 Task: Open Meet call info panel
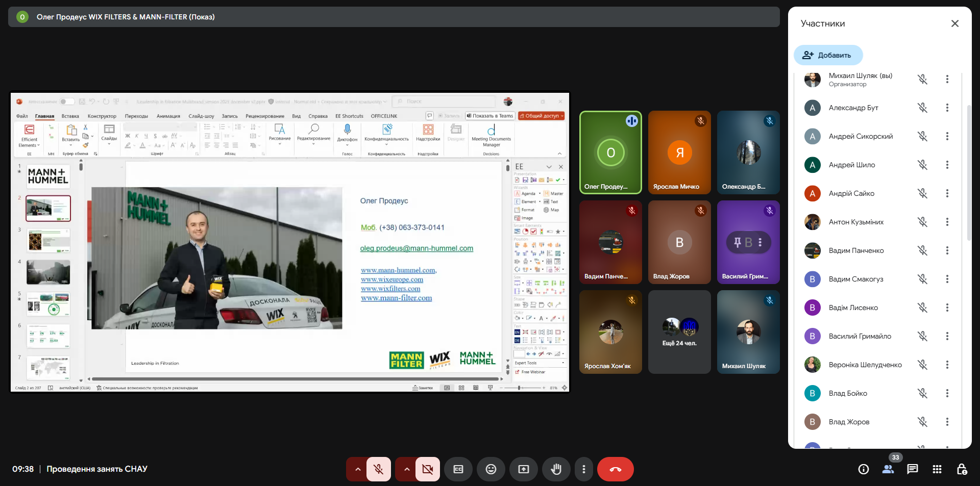tap(864, 469)
